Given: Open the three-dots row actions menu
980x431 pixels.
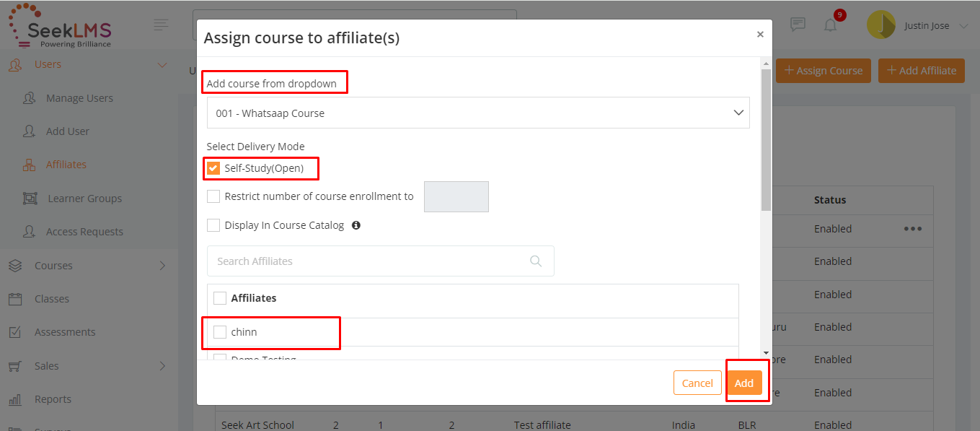Looking at the screenshot, I should click(913, 229).
